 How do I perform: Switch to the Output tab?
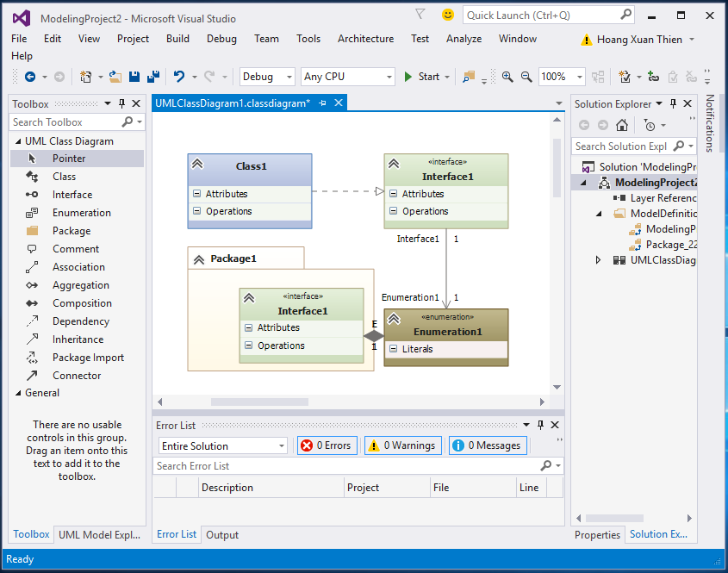coord(221,534)
